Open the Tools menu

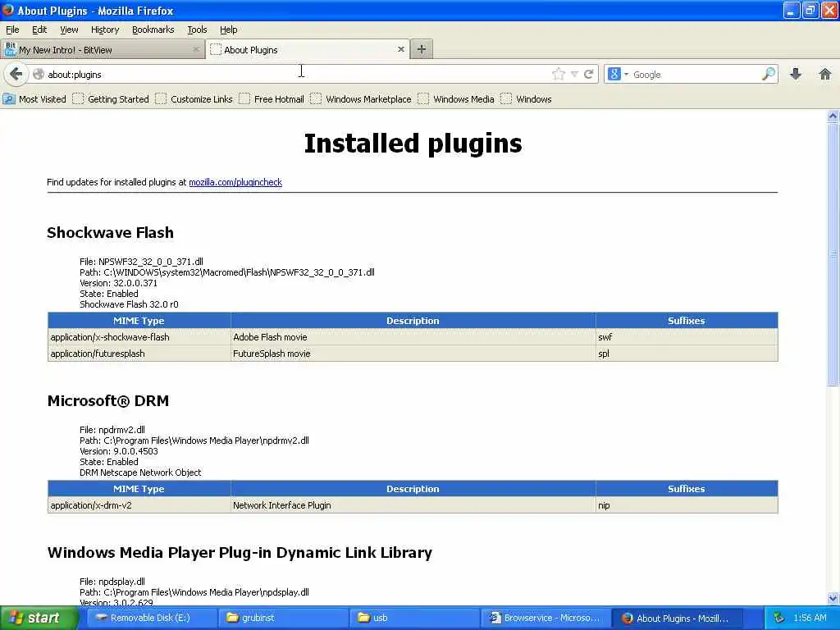[x=197, y=30]
